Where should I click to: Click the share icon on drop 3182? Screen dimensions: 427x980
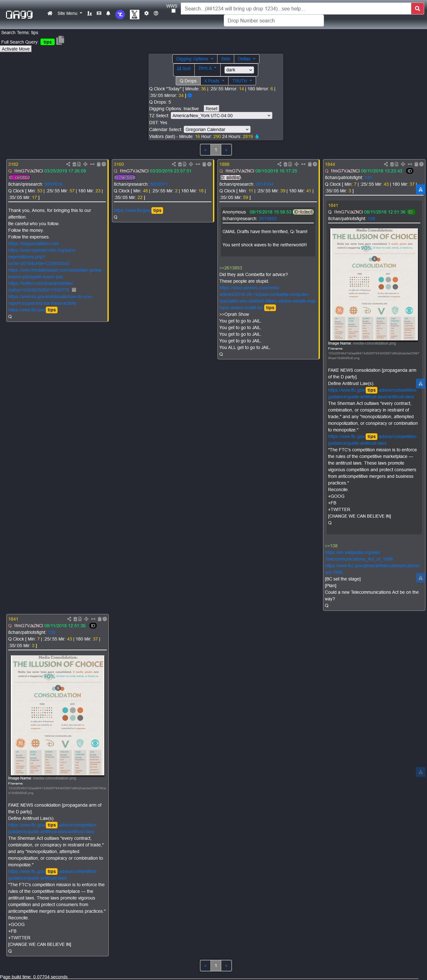coord(68,164)
